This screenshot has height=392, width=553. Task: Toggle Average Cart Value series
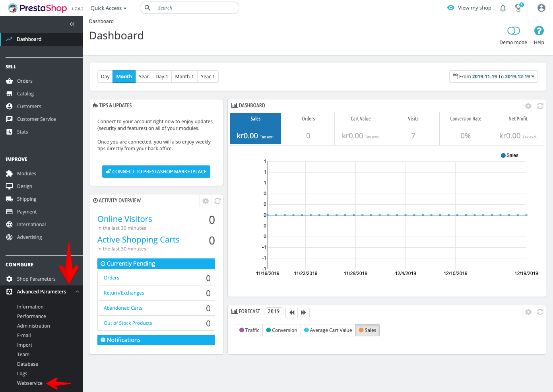328,330
